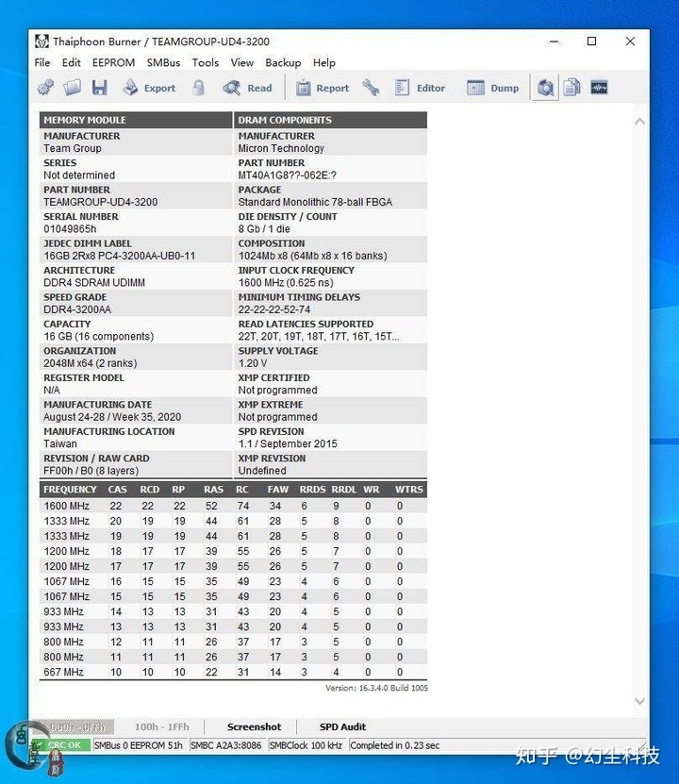The width and height of the screenshot is (679, 784).
Task: Select the 667 MHz timing row
Action: [233, 672]
